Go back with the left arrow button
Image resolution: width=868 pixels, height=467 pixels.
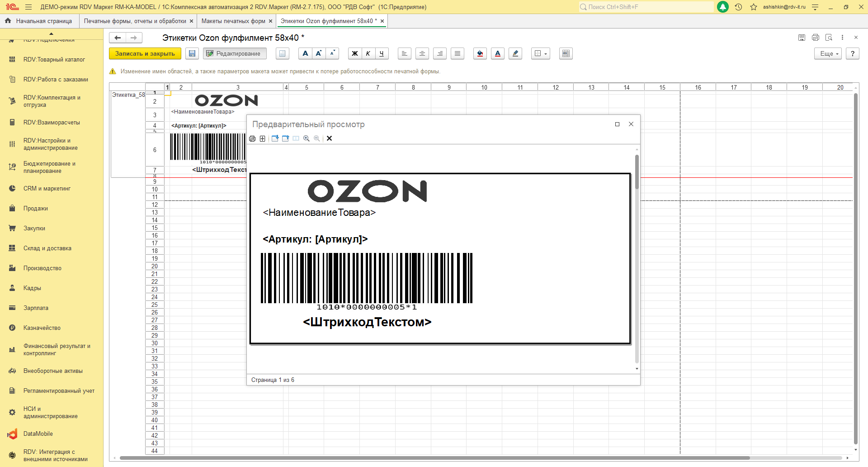click(x=118, y=38)
